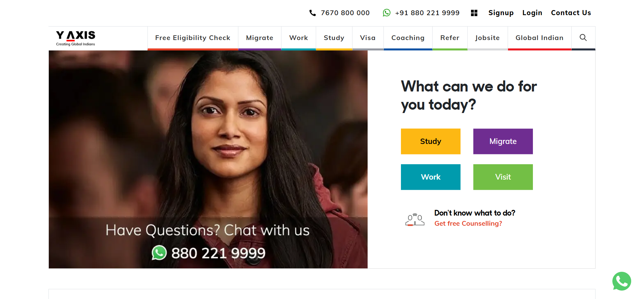Click the purple Migrate button

503,141
